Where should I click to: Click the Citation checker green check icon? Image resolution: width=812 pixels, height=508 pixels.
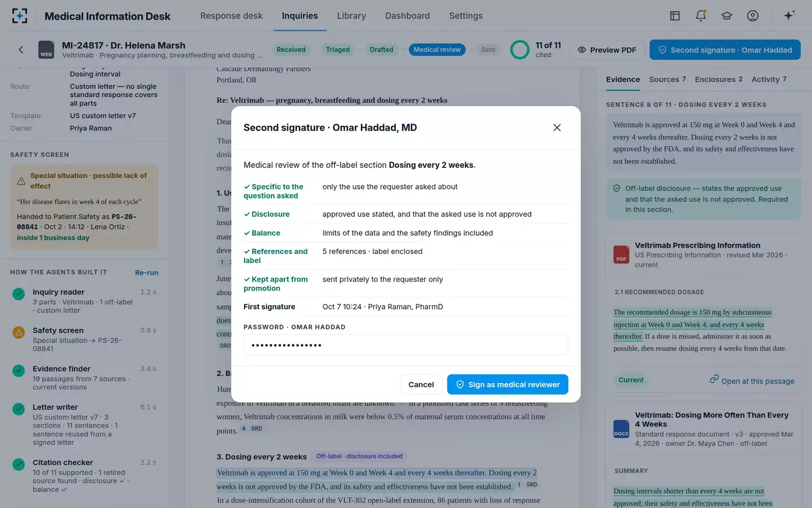point(19,465)
